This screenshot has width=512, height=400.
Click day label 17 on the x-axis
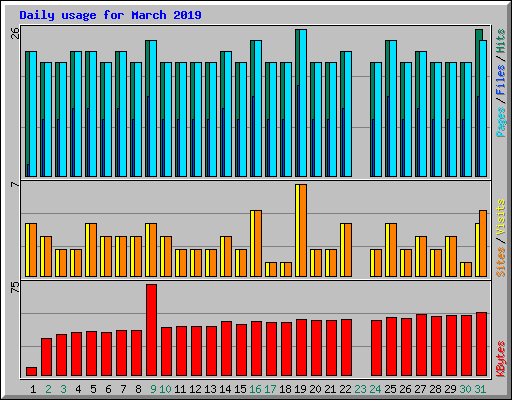tap(270, 389)
